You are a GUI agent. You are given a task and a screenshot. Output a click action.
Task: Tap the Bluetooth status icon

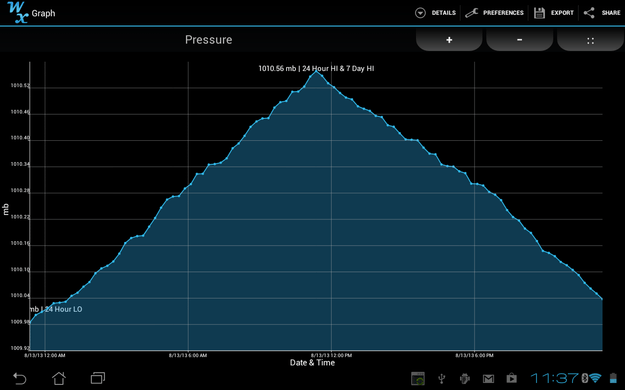coord(585,378)
